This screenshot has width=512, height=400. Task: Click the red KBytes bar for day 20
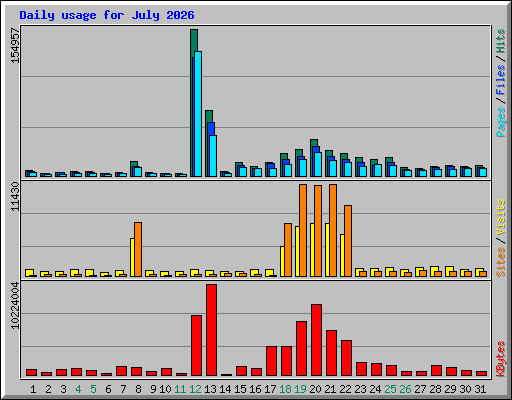316,340
